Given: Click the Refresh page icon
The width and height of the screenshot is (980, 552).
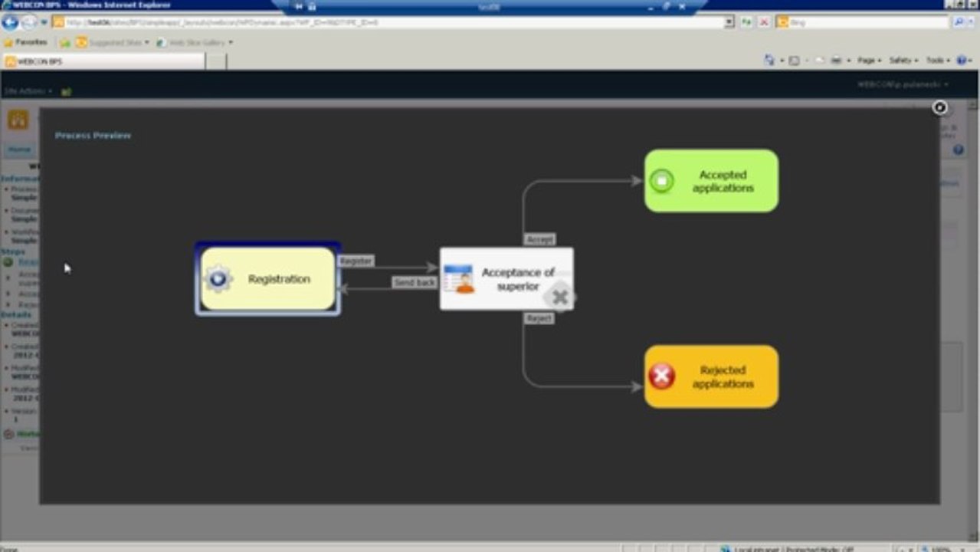Looking at the screenshot, I should [x=746, y=22].
